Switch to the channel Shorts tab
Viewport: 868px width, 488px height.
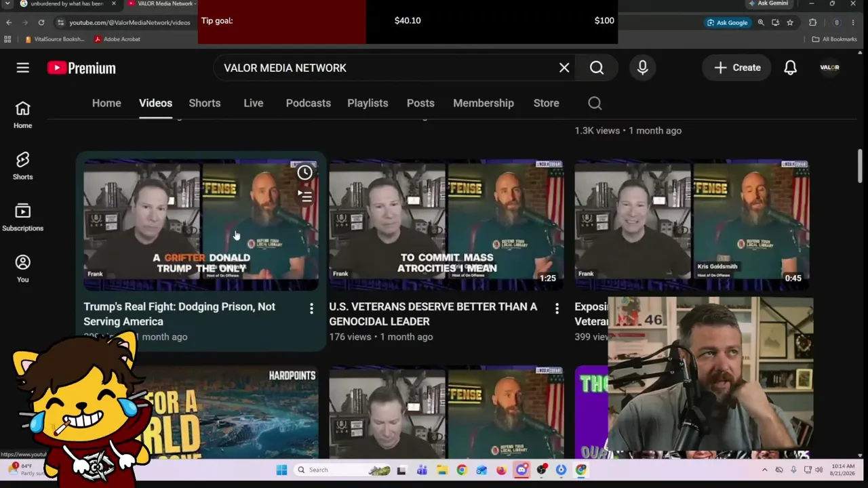click(x=204, y=103)
